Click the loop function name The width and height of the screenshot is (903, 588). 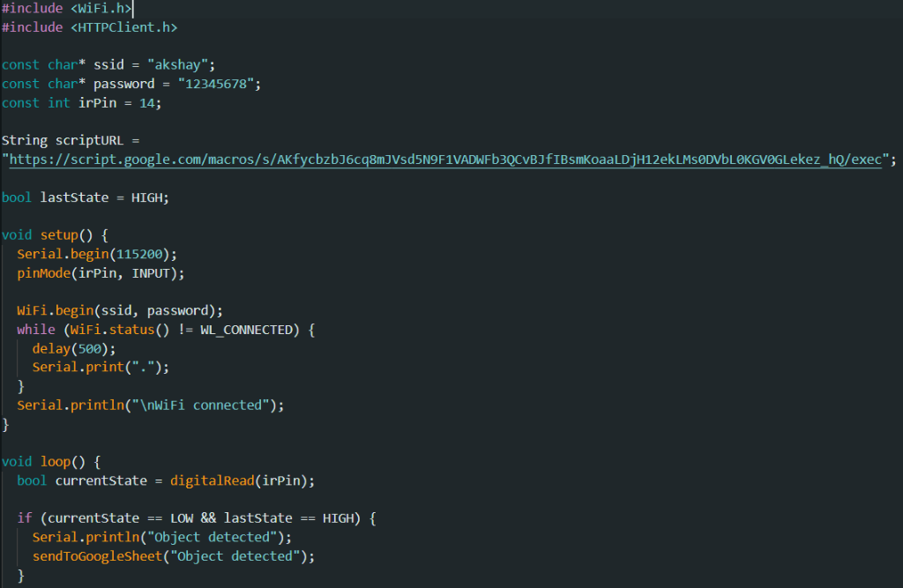click(56, 462)
